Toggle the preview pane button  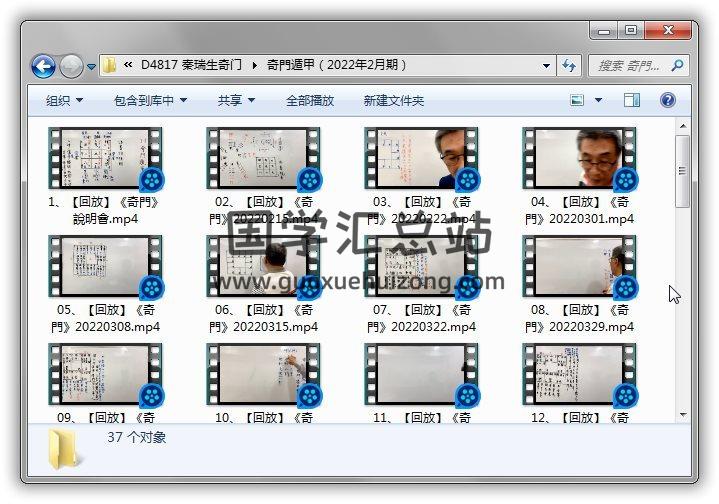click(x=632, y=100)
